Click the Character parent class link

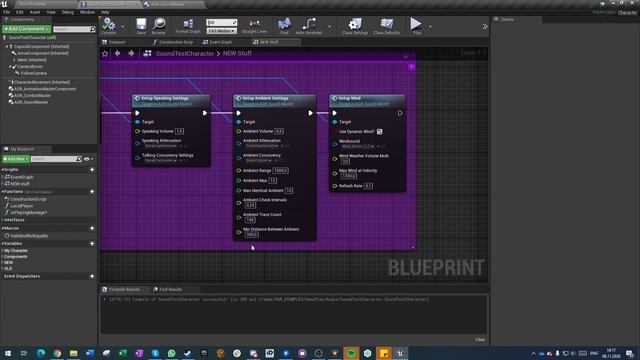627,13
